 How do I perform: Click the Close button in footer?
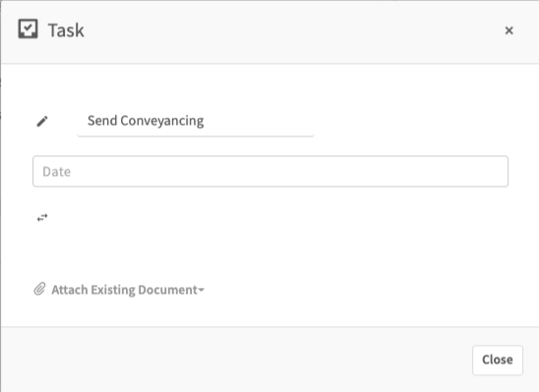[x=498, y=361]
